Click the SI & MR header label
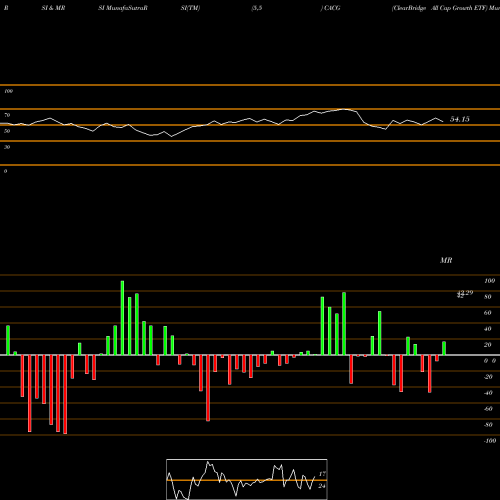The image size is (500, 500). point(53,8)
